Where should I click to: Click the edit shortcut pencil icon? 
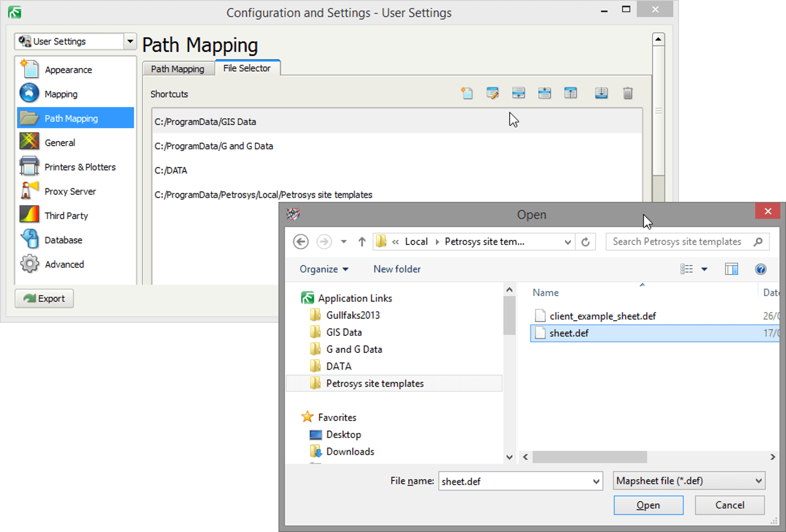[492, 93]
